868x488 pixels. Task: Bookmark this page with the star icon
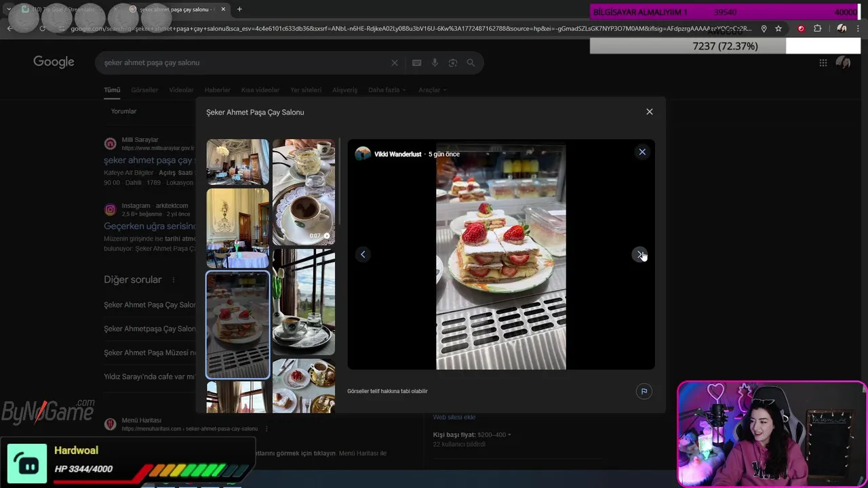point(778,28)
